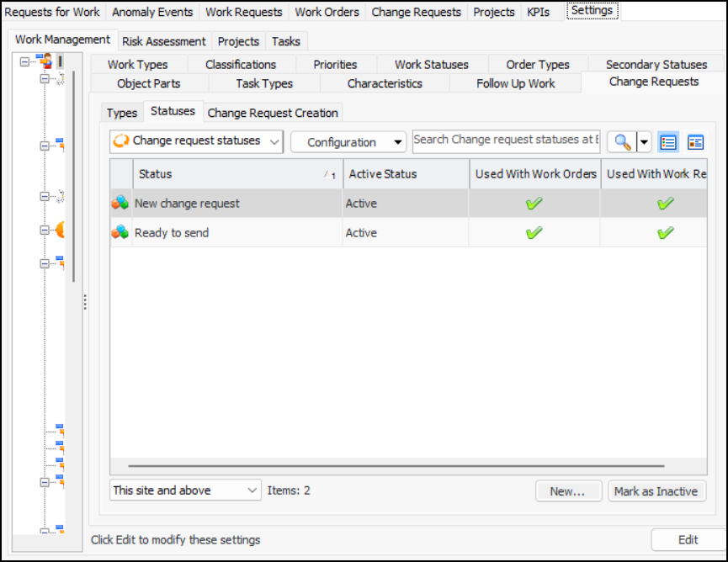
Task: Open the search options dropdown arrow
Action: pos(644,142)
